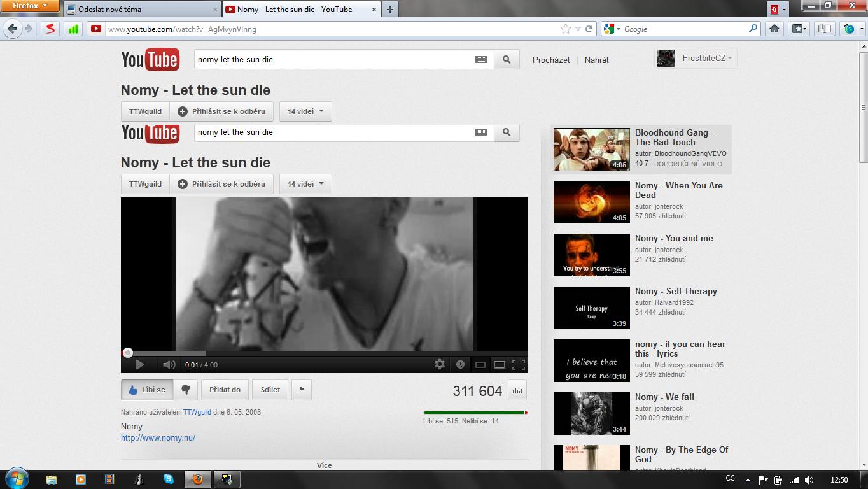
Task: Enter fullscreen with the player corner icon
Action: click(x=519, y=364)
